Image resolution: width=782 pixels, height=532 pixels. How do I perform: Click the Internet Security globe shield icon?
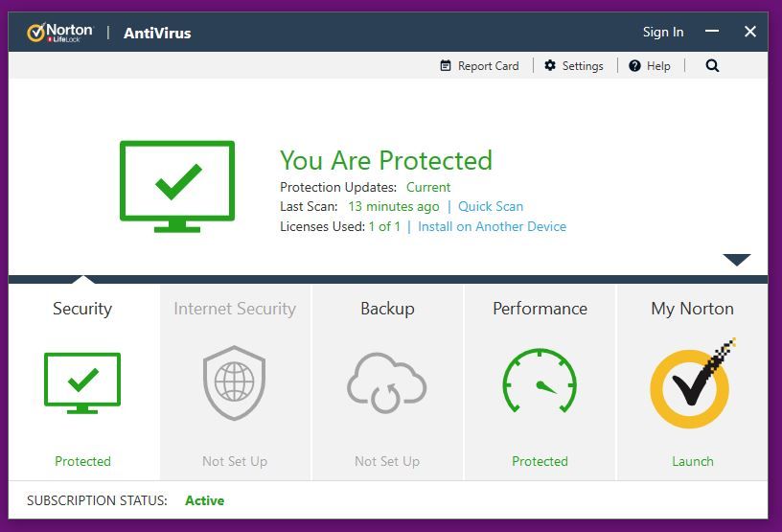(234, 382)
